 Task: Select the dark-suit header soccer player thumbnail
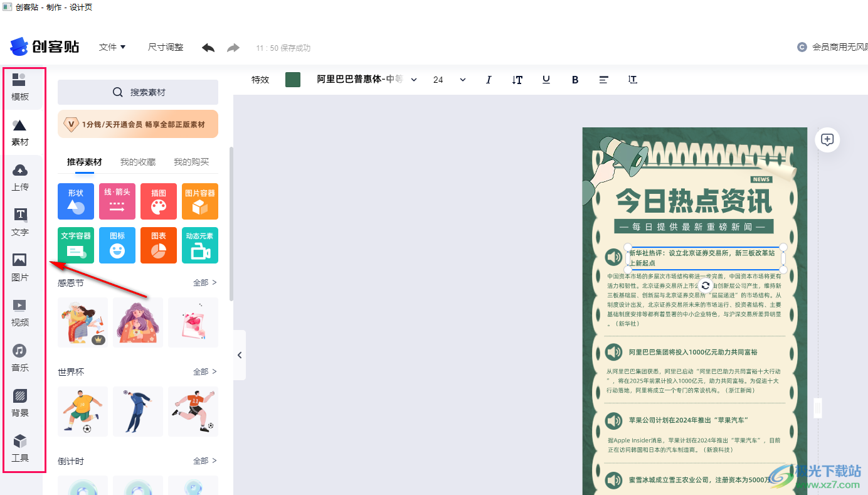[138, 412]
